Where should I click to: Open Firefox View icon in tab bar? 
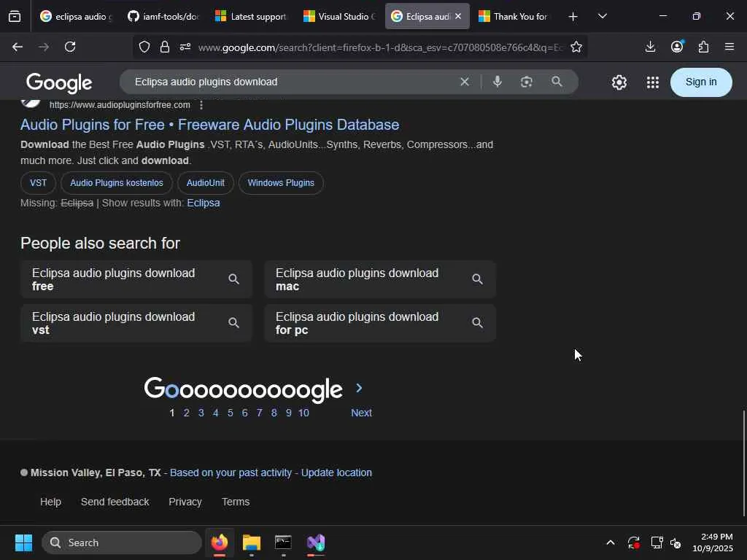click(x=15, y=17)
